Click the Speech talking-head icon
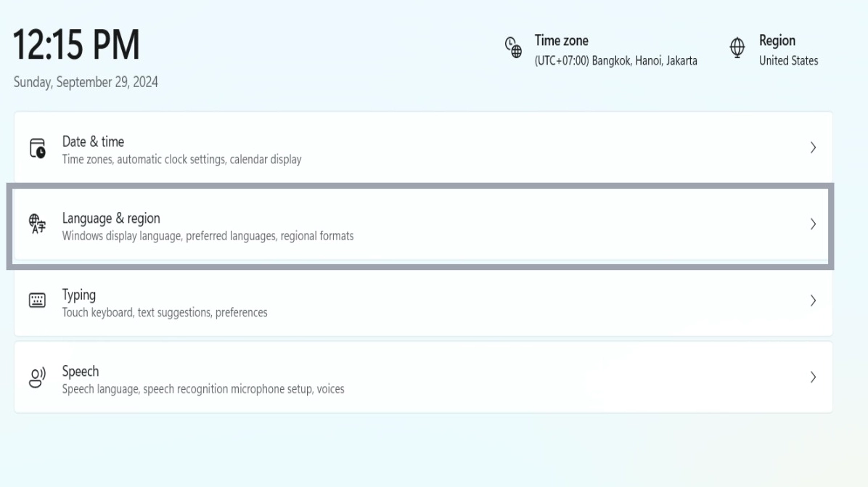 coord(37,377)
